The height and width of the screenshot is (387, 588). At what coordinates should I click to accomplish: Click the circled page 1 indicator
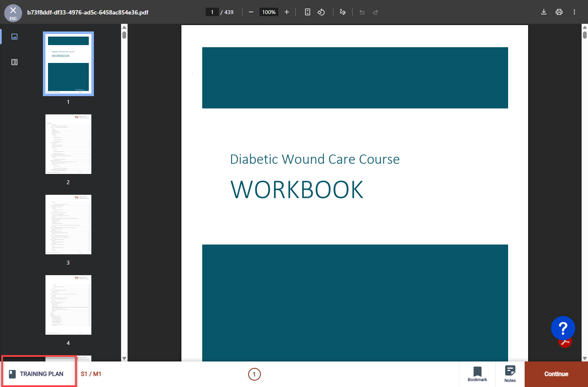tap(254, 374)
